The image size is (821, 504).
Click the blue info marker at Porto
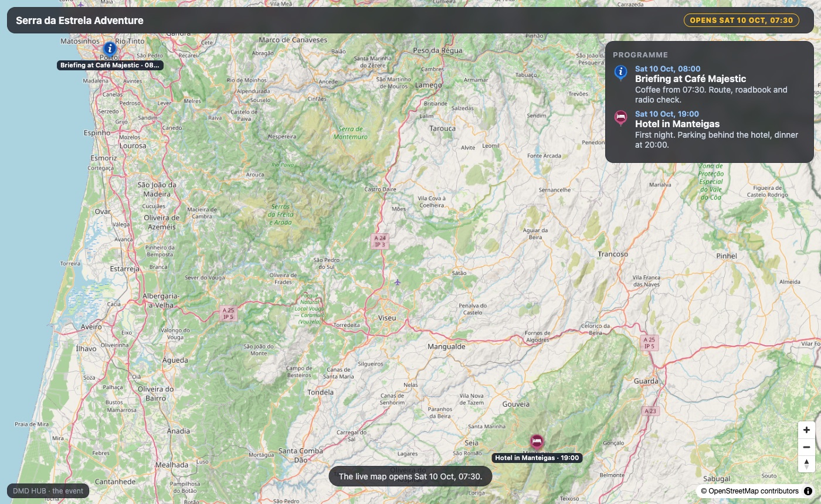[109, 49]
